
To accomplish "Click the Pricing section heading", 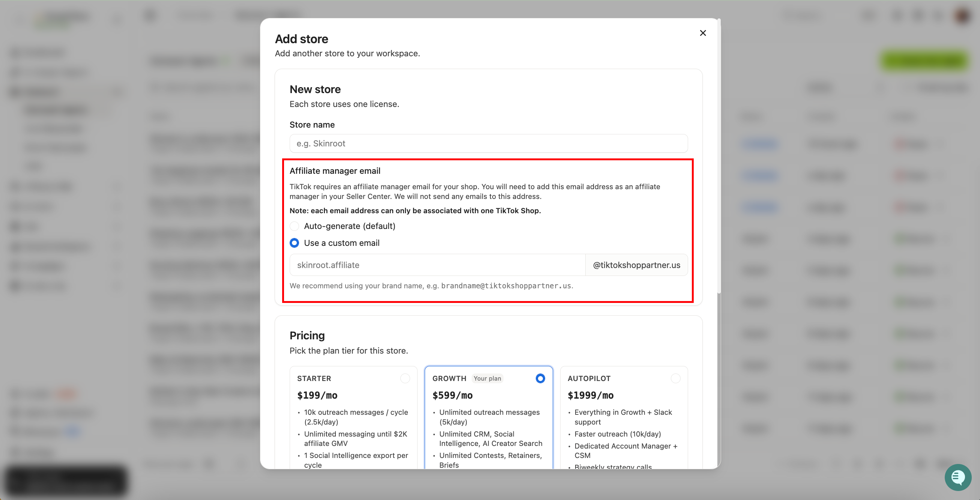I will (x=307, y=335).
